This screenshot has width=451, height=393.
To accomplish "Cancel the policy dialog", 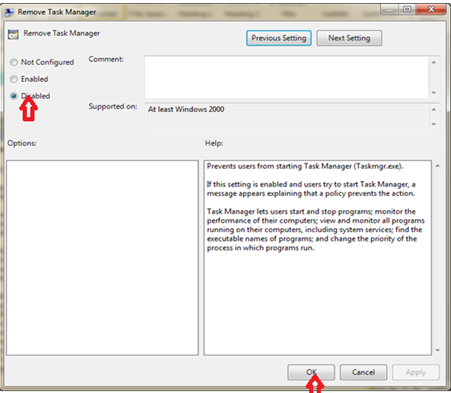I will tap(363, 372).
